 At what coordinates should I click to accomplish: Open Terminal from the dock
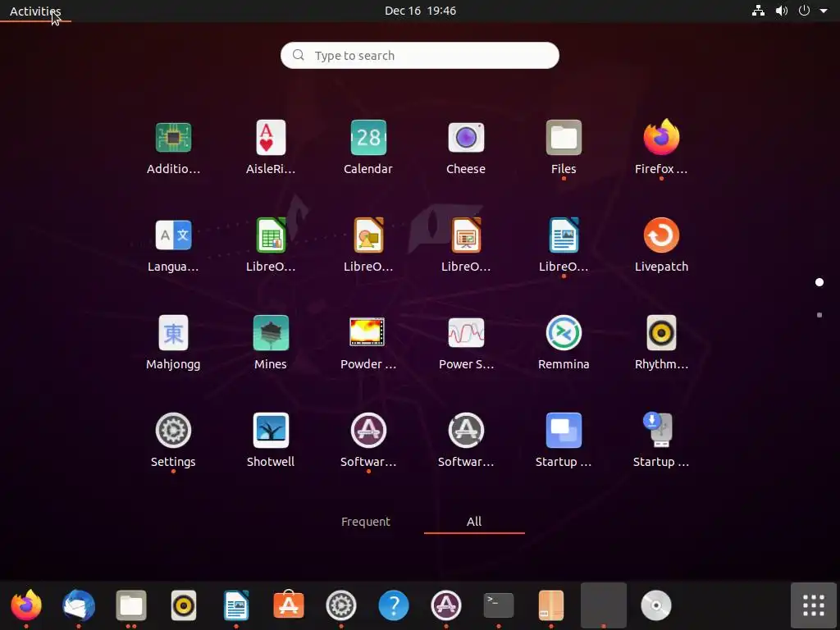(x=499, y=605)
